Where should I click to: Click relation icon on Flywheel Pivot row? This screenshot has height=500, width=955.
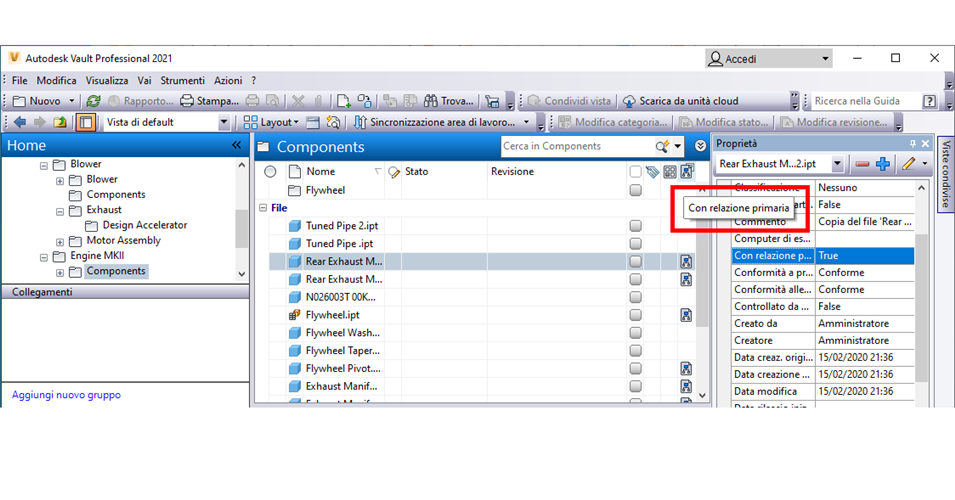[x=686, y=369]
